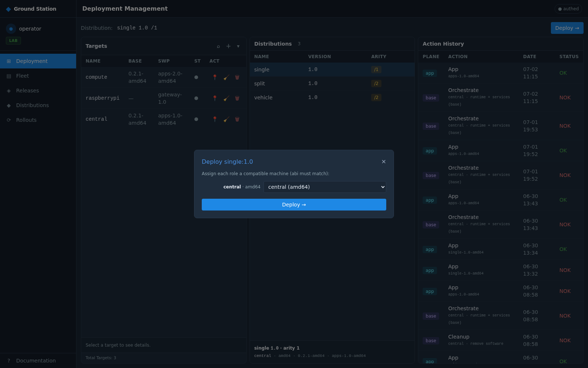Click the App single-1.0-amd64 entry at 13:34

click(501, 249)
